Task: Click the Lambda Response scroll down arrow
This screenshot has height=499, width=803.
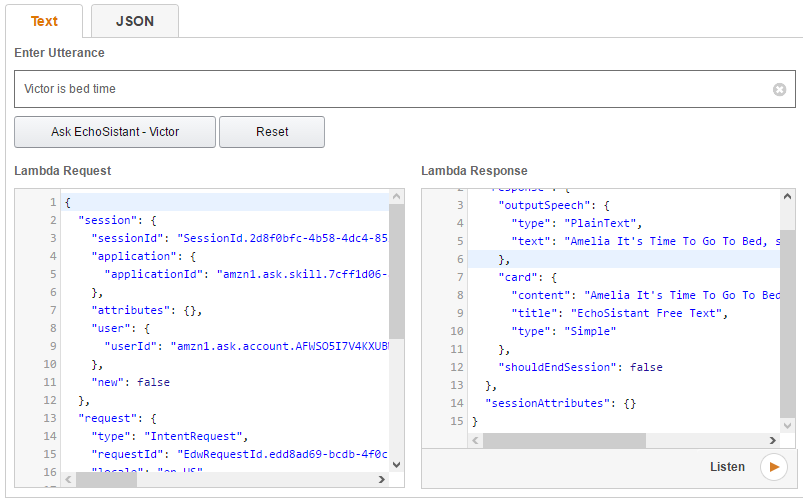Action: point(788,425)
